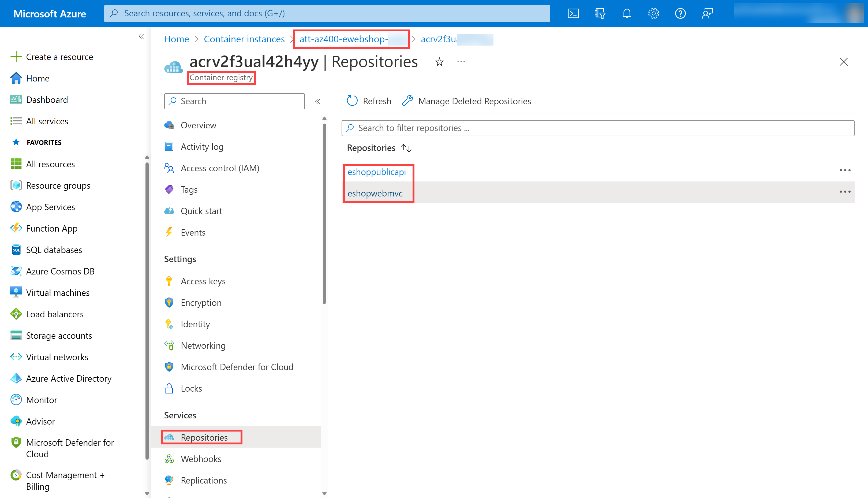Select Webhooks in the Services menu
This screenshot has height=498, width=868.
point(201,459)
